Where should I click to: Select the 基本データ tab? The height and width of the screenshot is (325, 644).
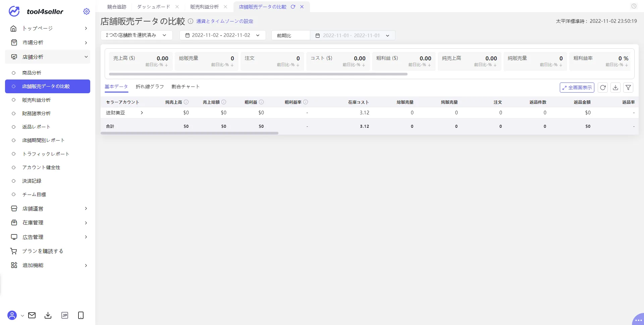(116, 87)
